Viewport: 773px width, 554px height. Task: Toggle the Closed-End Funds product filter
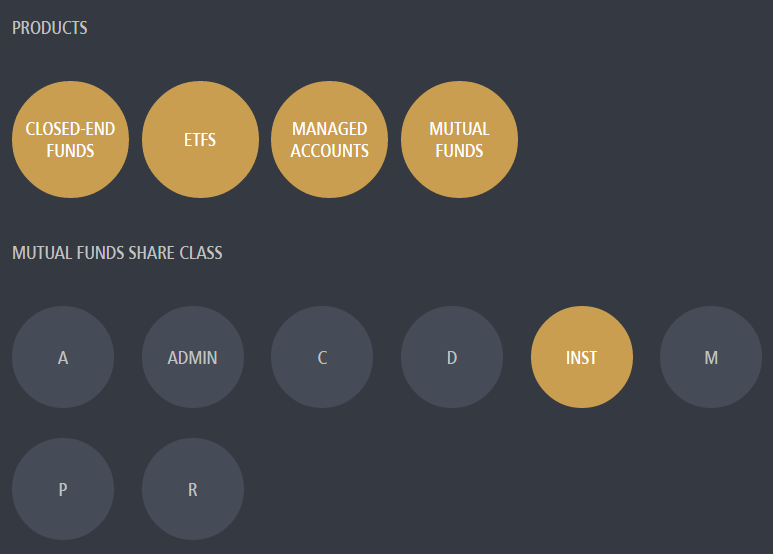[70, 140]
